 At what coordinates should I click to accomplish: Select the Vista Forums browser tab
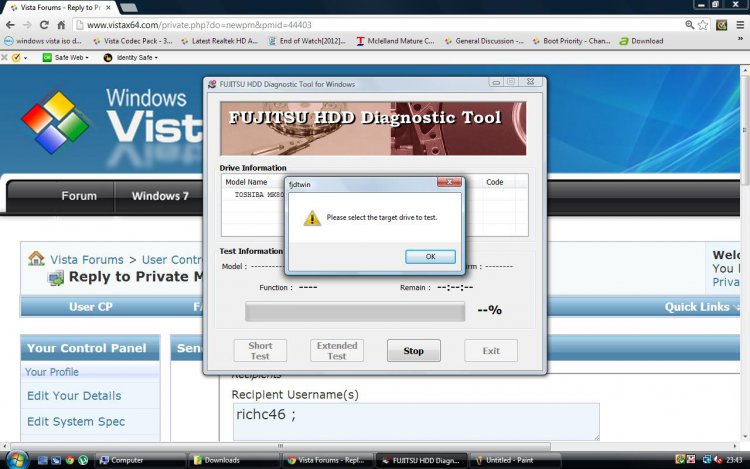[x=60, y=8]
